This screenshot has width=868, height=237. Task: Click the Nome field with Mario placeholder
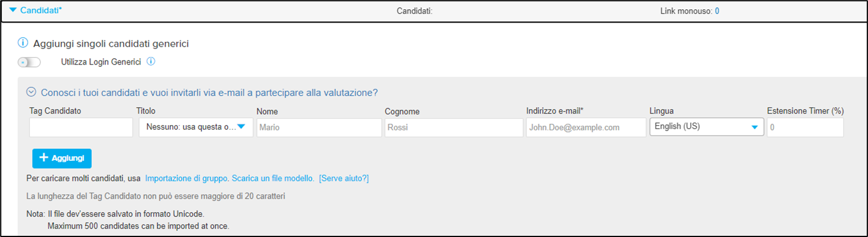coord(319,127)
